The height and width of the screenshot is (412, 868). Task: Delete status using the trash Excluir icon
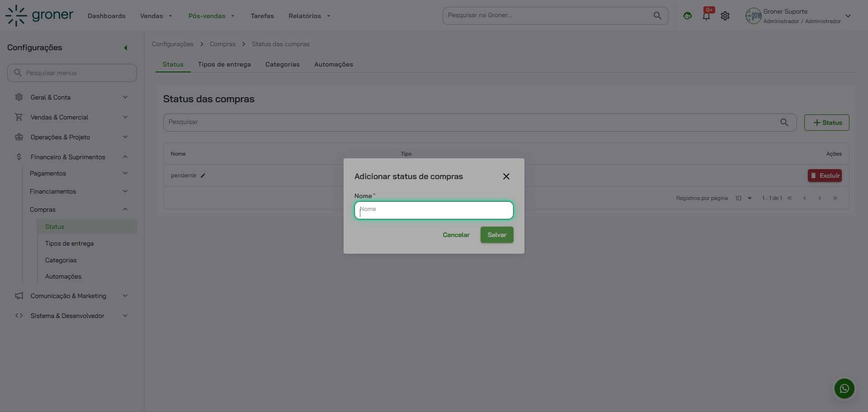coord(815,175)
